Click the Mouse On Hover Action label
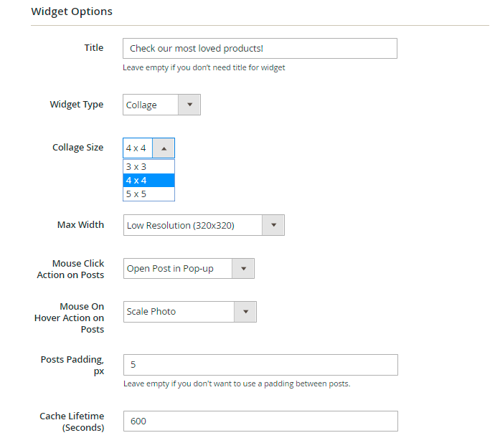The height and width of the screenshot is (448, 490). point(70,318)
